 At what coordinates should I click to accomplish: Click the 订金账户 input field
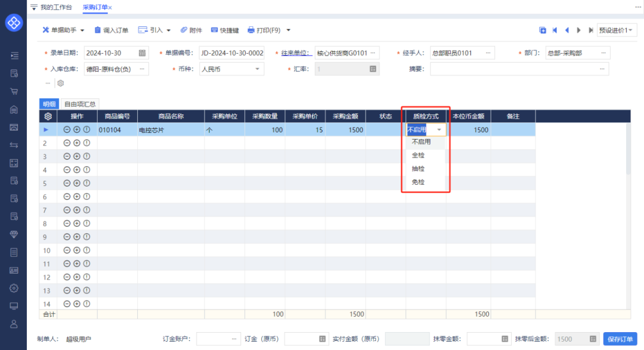[218, 339]
